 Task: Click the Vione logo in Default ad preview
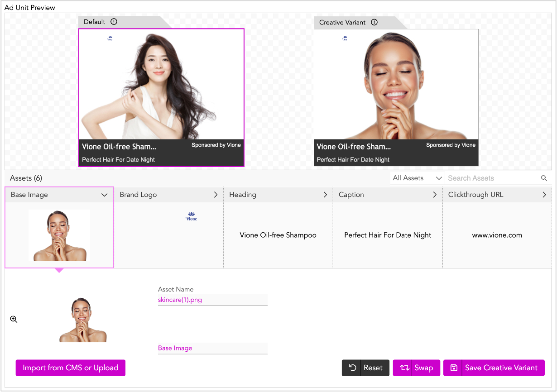[110, 38]
